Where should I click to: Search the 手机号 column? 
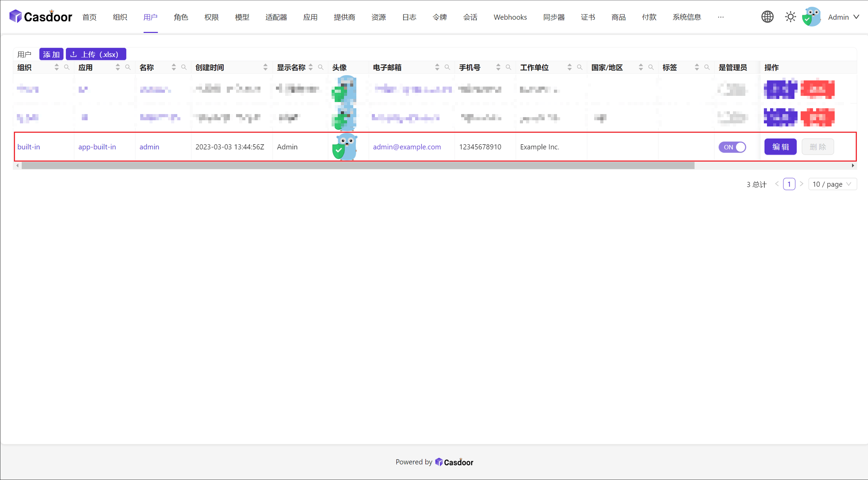tap(508, 67)
